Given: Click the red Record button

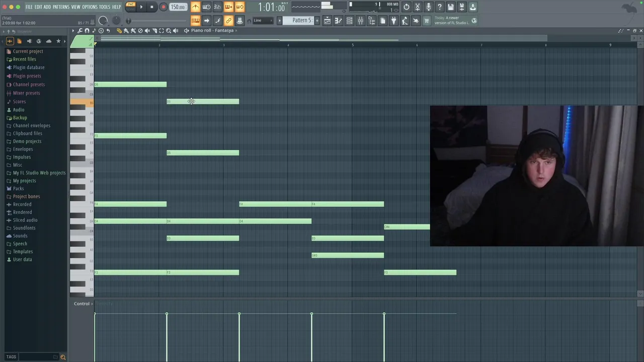Looking at the screenshot, I should pos(163,7).
